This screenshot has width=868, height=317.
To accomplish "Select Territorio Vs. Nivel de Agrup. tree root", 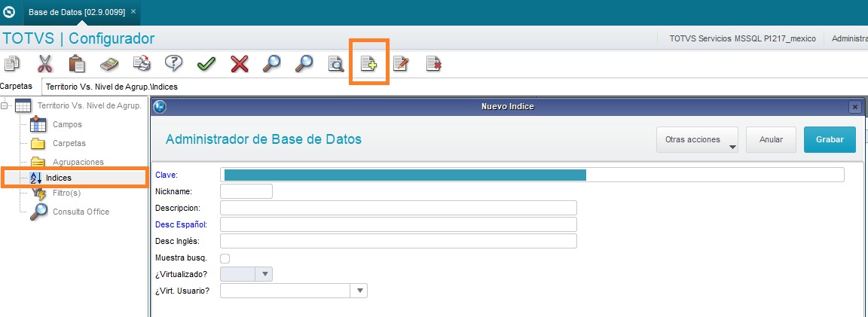I will coord(90,105).
